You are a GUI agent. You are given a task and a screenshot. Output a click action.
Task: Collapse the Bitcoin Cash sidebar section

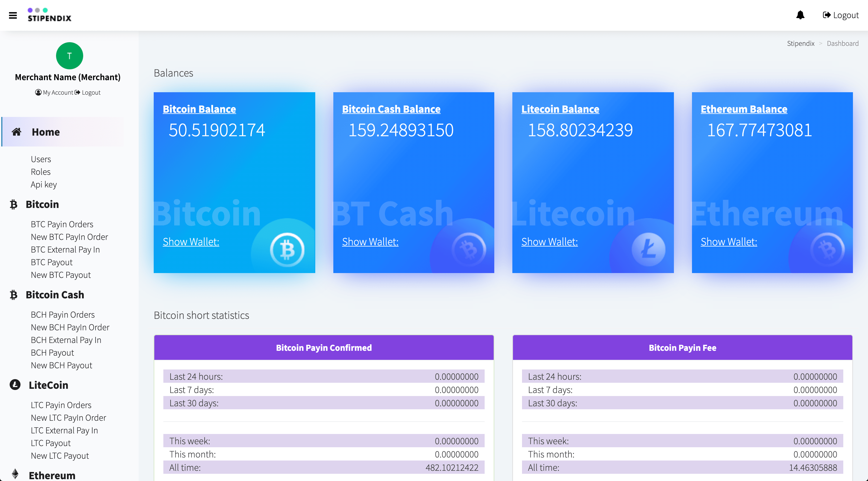pyautogui.click(x=55, y=295)
